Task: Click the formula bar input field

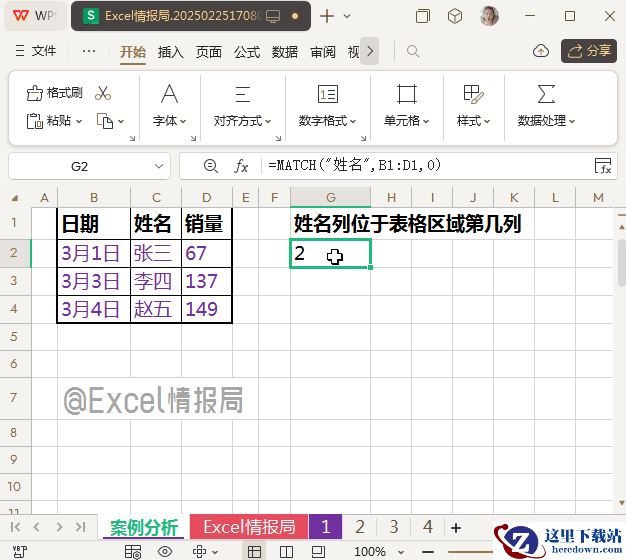Action: (427, 165)
